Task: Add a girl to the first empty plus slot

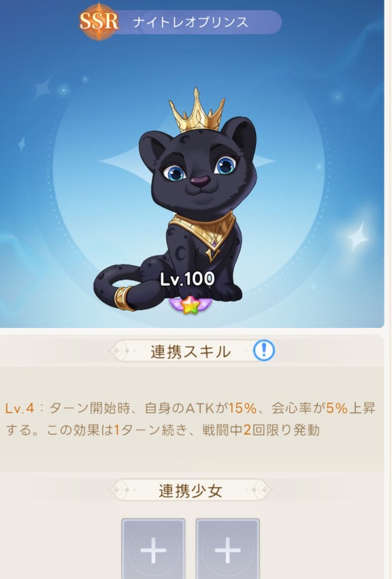Action: (153, 549)
